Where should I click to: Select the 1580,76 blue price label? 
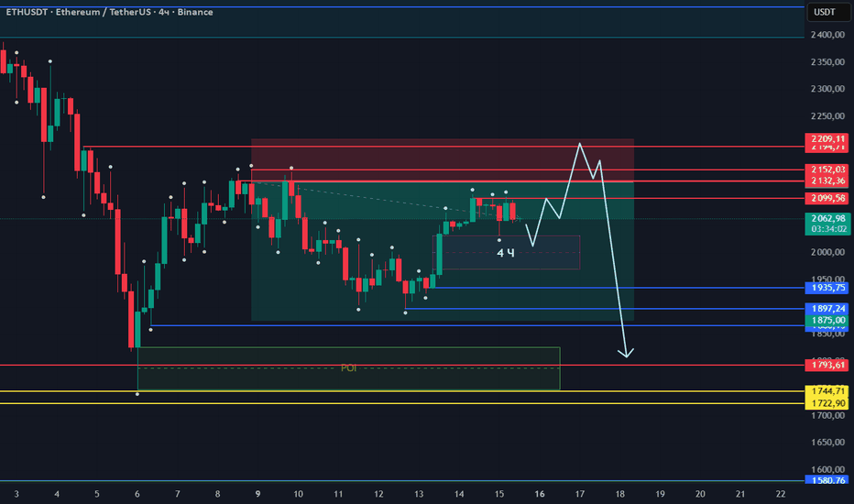point(827,480)
